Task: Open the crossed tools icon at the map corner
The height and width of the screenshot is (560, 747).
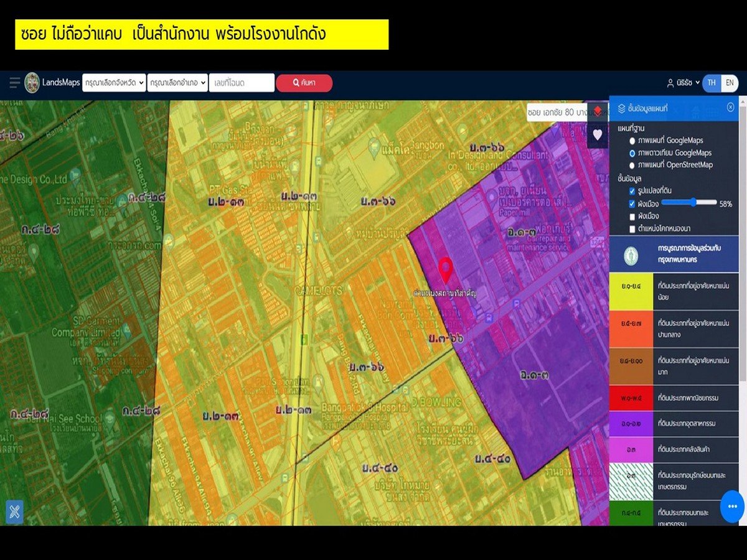Action: pyautogui.click(x=14, y=511)
